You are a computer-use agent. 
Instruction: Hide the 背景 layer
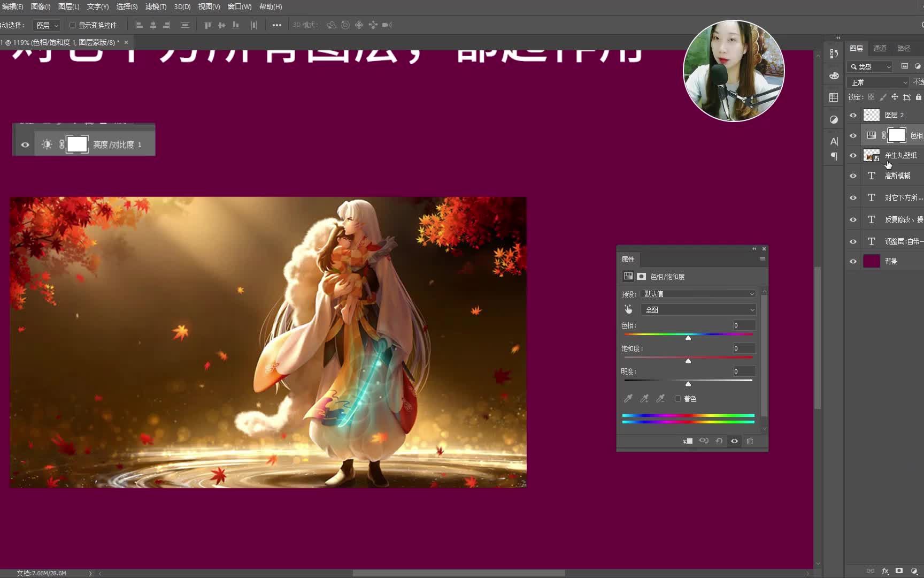pos(853,261)
